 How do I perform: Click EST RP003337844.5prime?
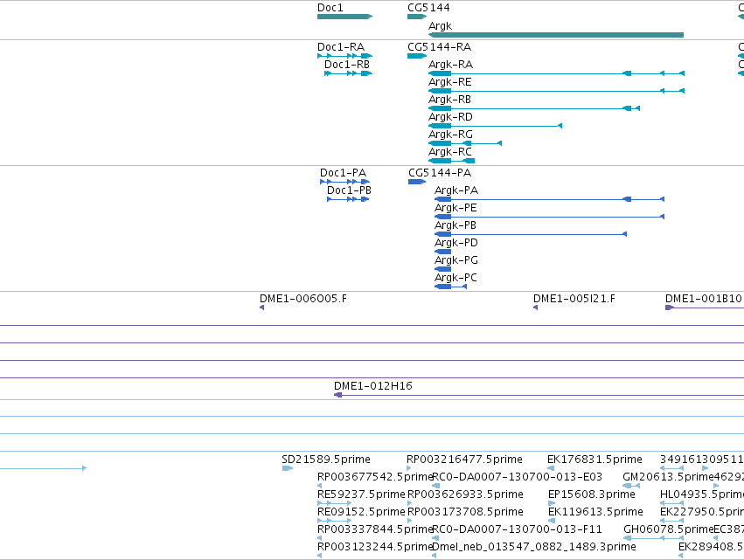point(320,538)
